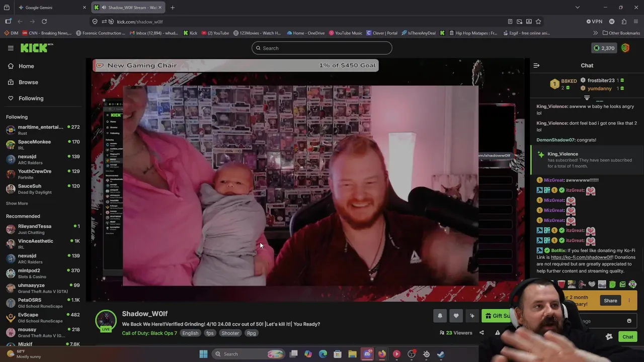Open a new browser tab
Screen dimensions: 644x362
point(173,8)
